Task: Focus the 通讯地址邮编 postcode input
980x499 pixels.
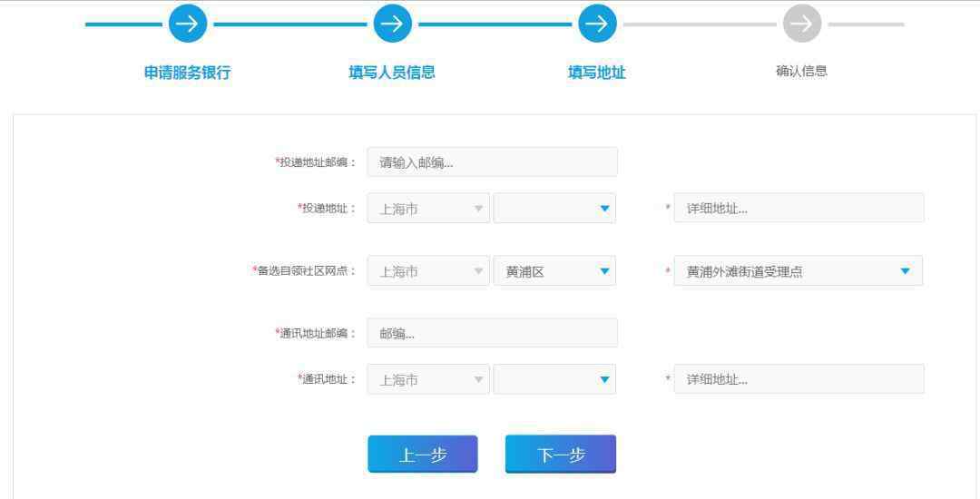Action: 493,333
